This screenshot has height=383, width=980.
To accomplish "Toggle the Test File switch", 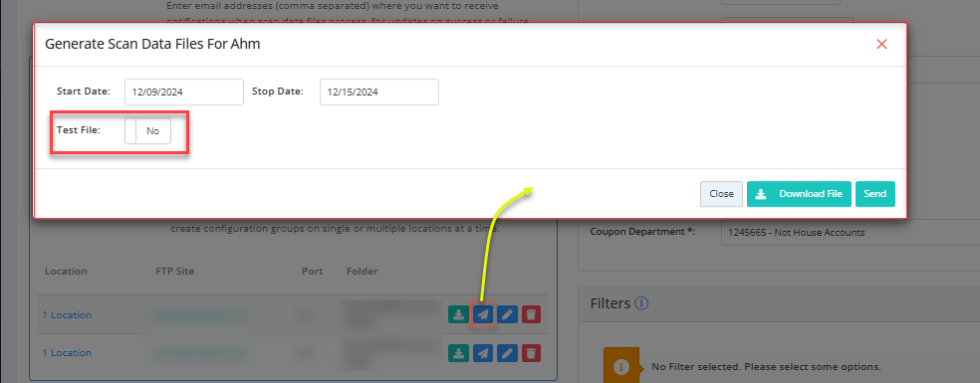I will [x=147, y=131].
